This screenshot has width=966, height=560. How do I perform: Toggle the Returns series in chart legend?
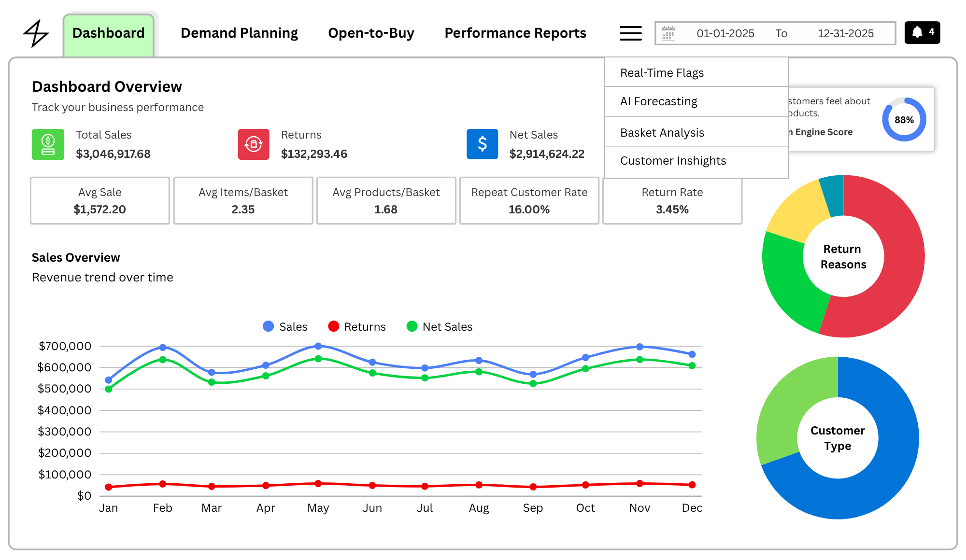[357, 327]
